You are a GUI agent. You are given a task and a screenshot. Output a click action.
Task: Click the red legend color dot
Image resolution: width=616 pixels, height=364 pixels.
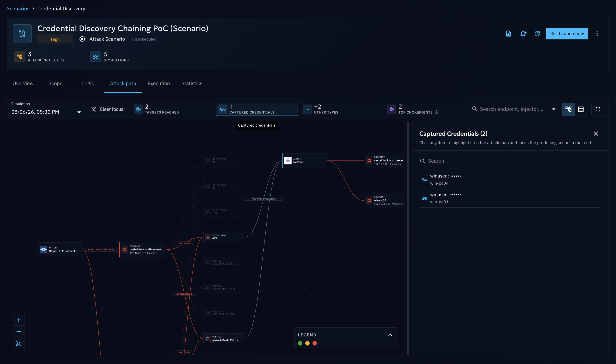click(315, 344)
